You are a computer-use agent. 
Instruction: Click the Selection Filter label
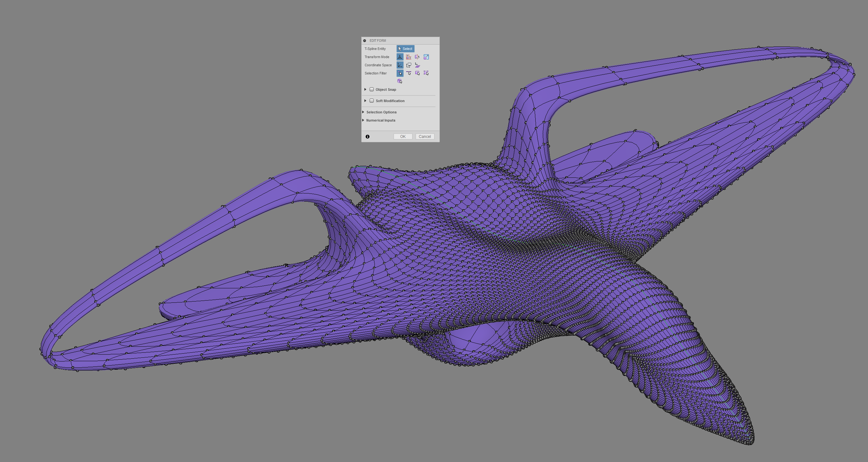[x=375, y=73]
